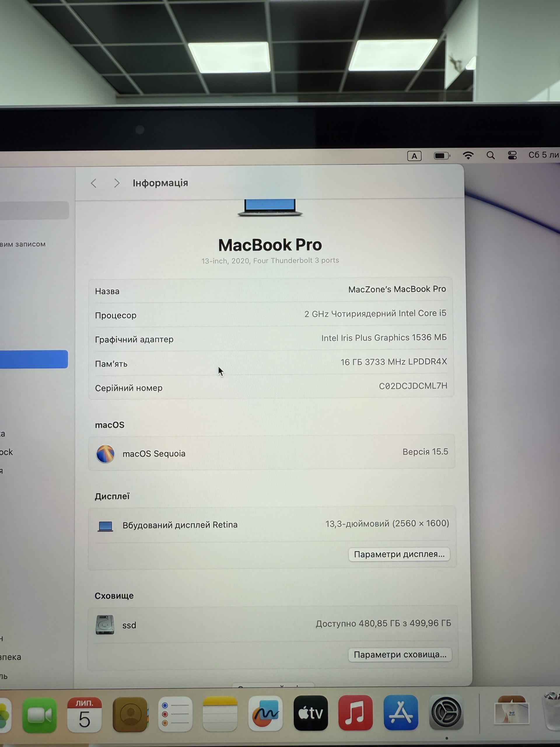
Task: Open Reminders from the Dock
Action: (x=175, y=714)
